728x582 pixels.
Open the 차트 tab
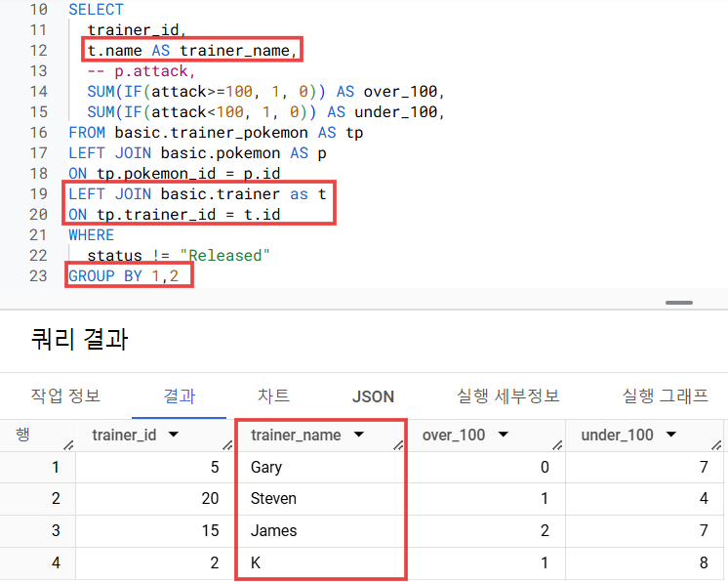[273, 396]
